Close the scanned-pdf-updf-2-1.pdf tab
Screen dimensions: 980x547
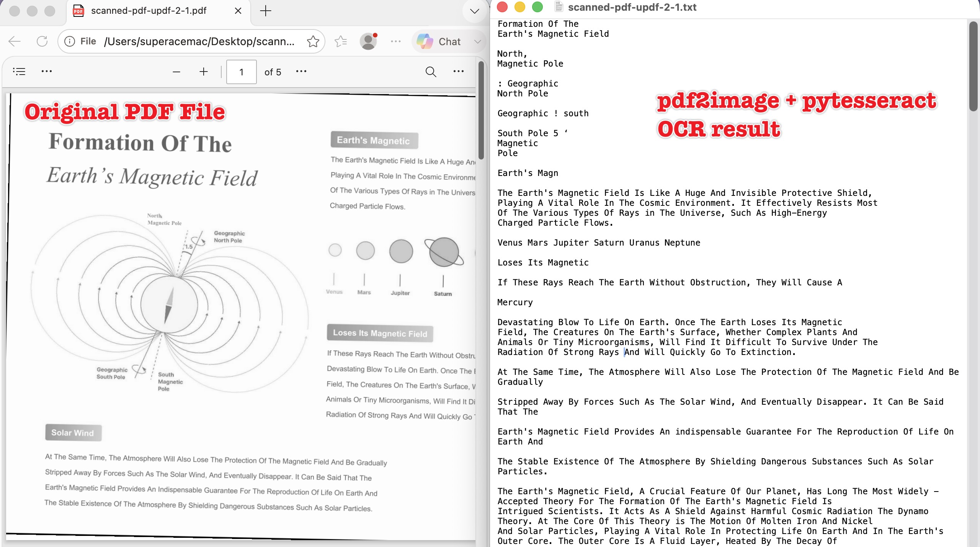click(238, 11)
